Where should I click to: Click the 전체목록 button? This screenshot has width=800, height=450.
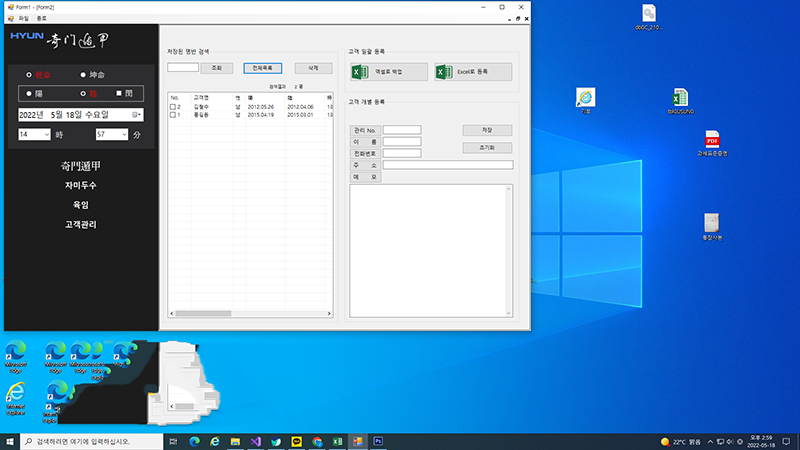click(263, 68)
